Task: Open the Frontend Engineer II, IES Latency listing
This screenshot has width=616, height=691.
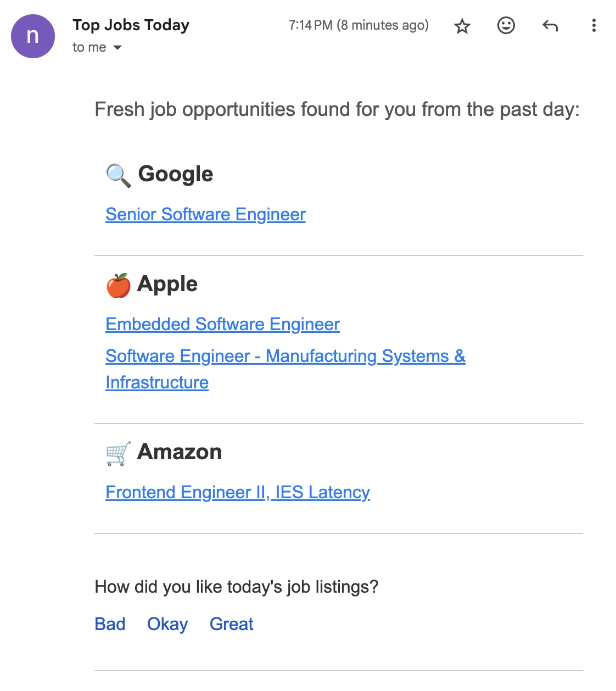Action: coord(238,493)
